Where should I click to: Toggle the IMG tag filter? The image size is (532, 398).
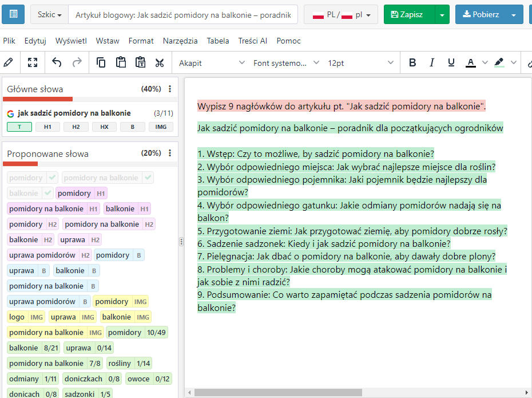click(161, 127)
